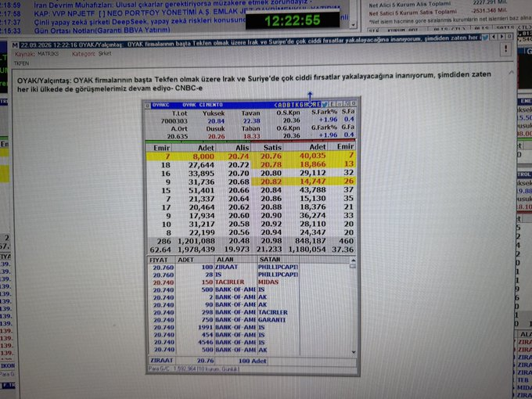Click the Twitter icon in the OYAKC window title bar

tap(325, 104)
